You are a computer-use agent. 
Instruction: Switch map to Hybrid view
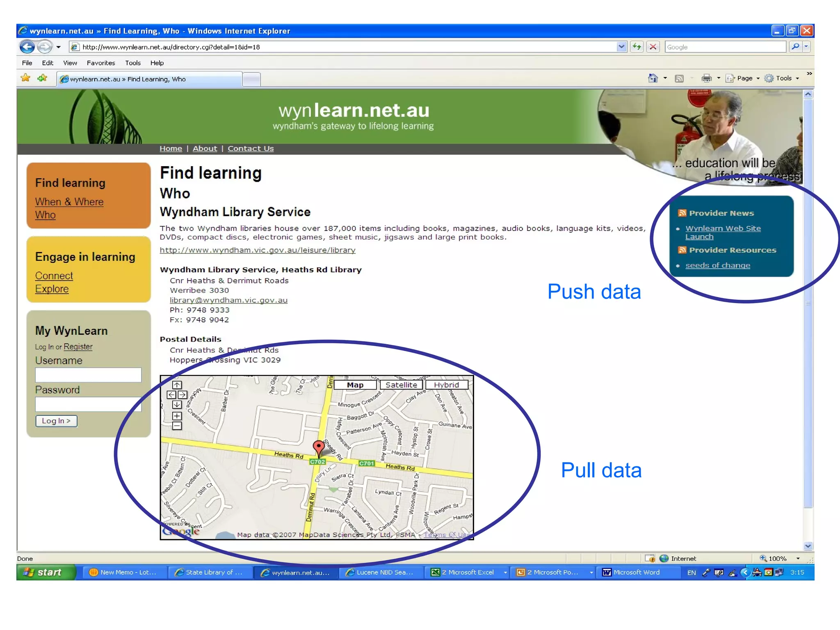click(x=446, y=385)
